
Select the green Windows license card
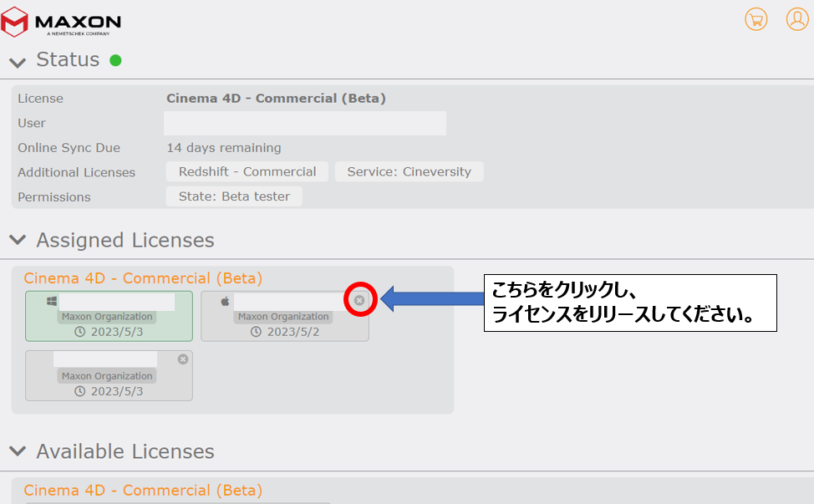[109, 316]
